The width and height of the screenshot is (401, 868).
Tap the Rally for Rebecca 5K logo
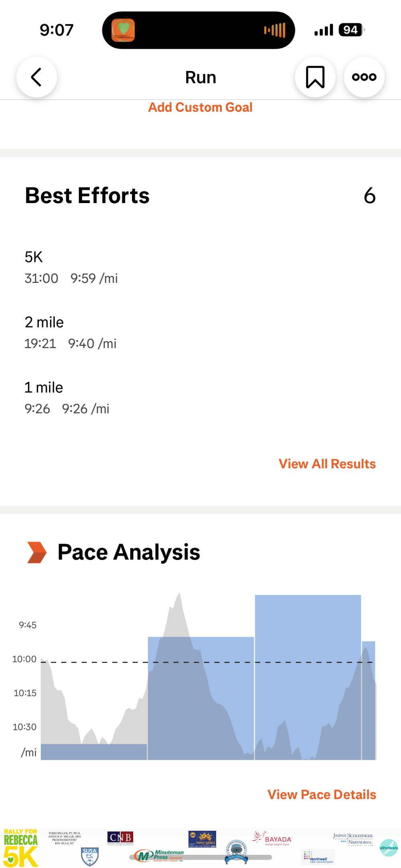click(x=20, y=847)
